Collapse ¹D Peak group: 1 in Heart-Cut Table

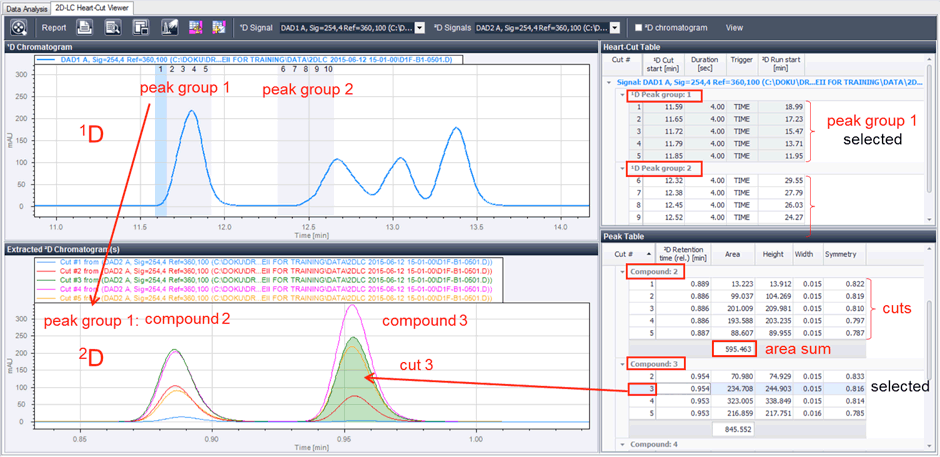622,94
